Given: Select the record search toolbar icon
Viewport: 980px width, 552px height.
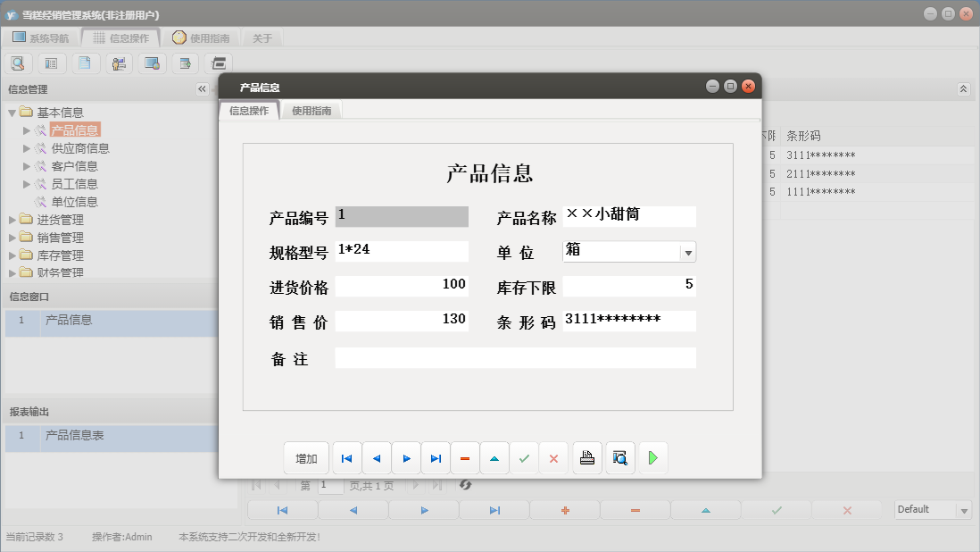Looking at the screenshot, I should [18, 63].
